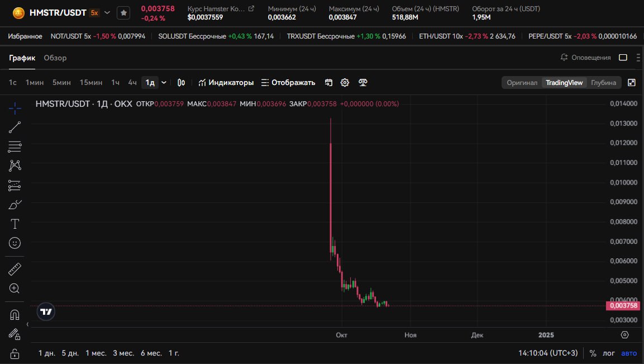
Task: Expand the HMSTR/USDT pair selector chevron
Action: coord(107,13)
